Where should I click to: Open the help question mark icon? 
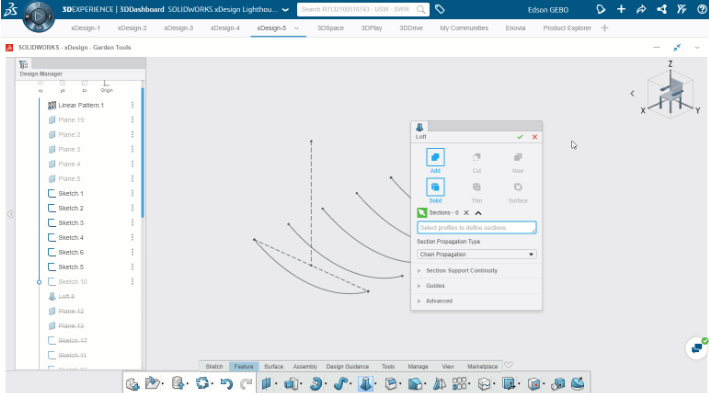click(x=702, y=9)
